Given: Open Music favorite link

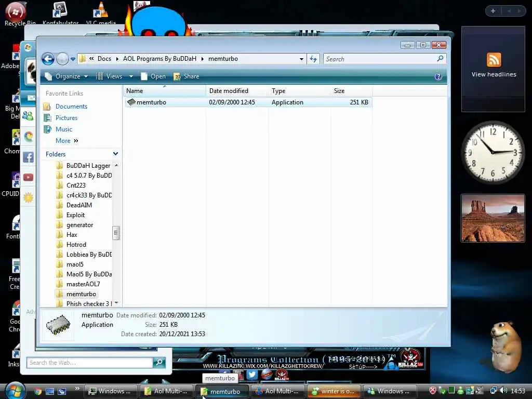Looking at the screenshot, I should tap(63, 129).
